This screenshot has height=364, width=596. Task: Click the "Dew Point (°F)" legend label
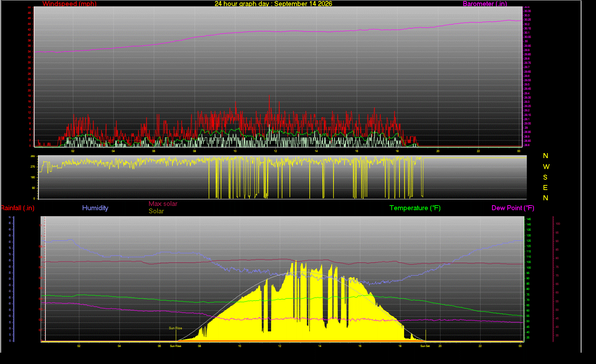(x=513, y=208)
